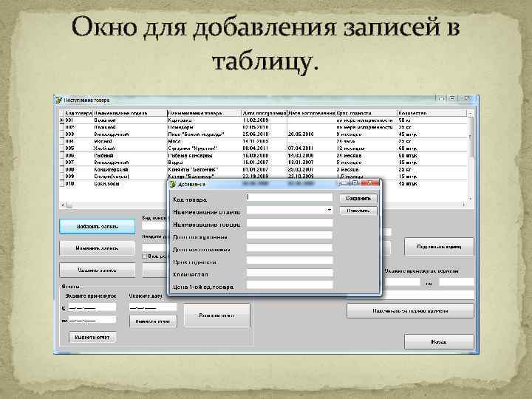Screen dimensions: 532x399
Task: Select the 'Помидоры' cell in row 002
Action: click(x=204, y=127)
